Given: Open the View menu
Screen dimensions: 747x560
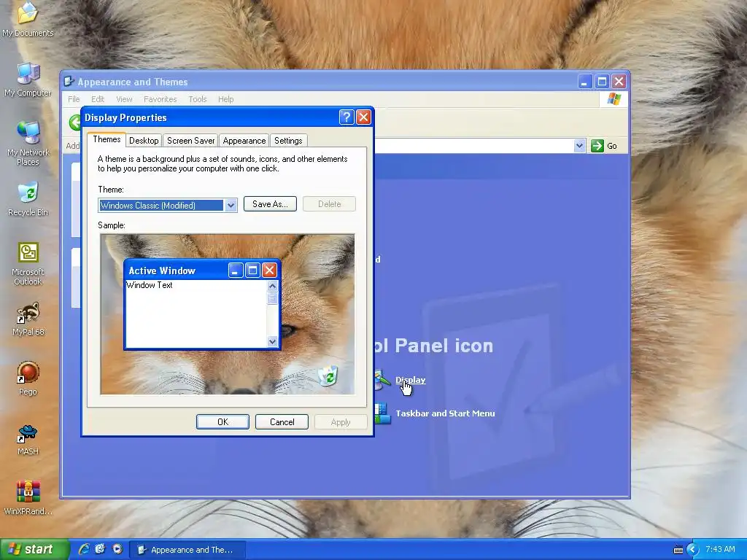Looking at the screenshot, I should pos(124,99).
